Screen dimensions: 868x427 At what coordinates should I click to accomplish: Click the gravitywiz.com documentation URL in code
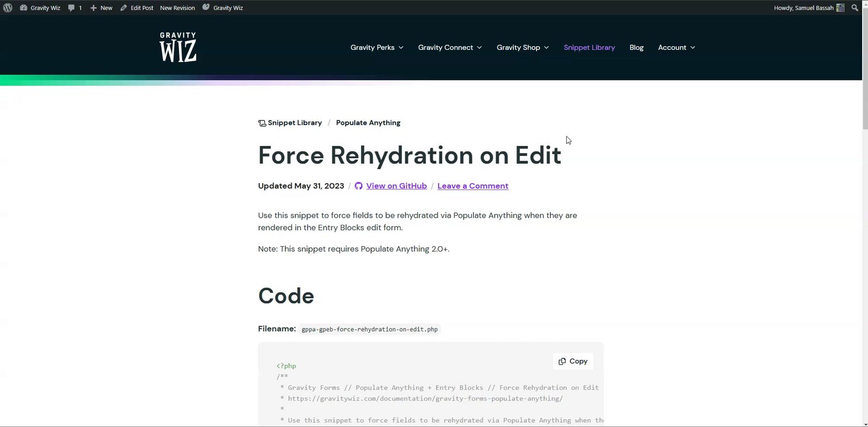coord(425,399)
